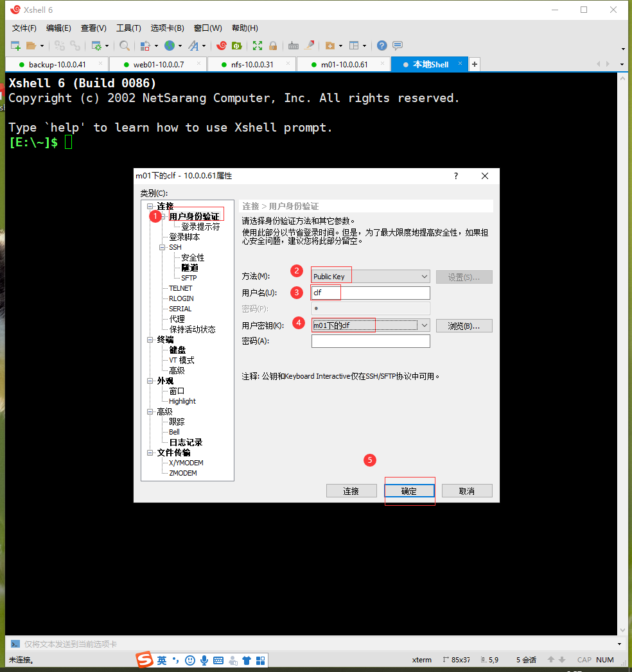This screenshot has height=672, width=632.
Task: Click the color scheme toolbar icon
Action: coord(145,46)
